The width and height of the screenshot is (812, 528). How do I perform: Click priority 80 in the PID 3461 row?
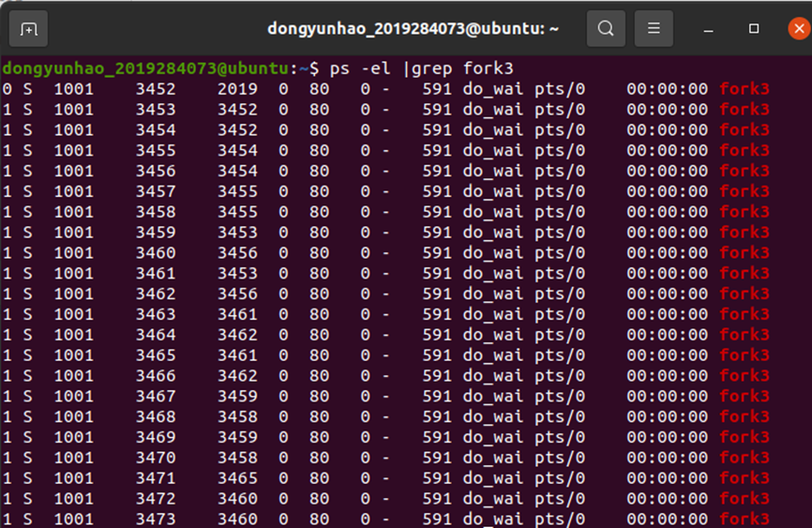click(x=319, y=273)
